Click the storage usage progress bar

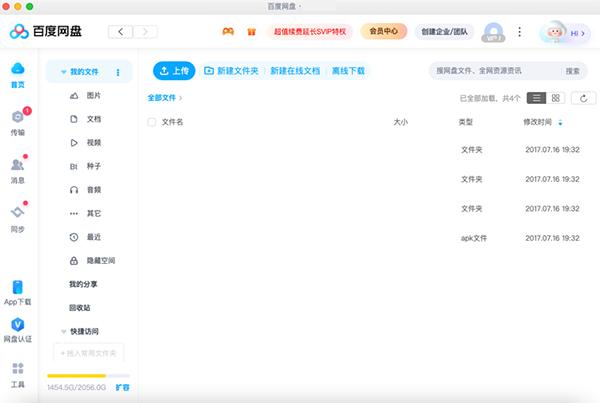coord(88,376)
